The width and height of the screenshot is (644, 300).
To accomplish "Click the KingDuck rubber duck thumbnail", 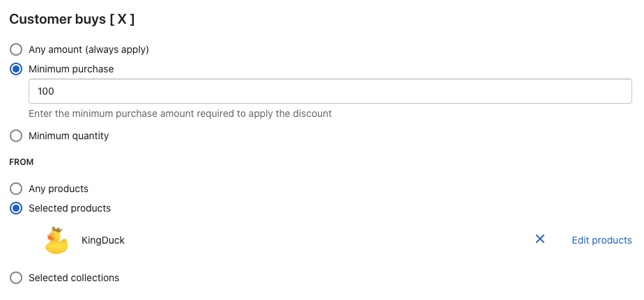I will click(56, 240).
